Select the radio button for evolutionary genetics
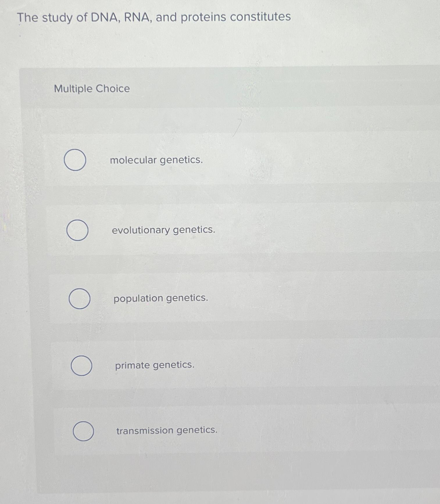The height and width of the screenshot is (504, 440). [77, 230]
